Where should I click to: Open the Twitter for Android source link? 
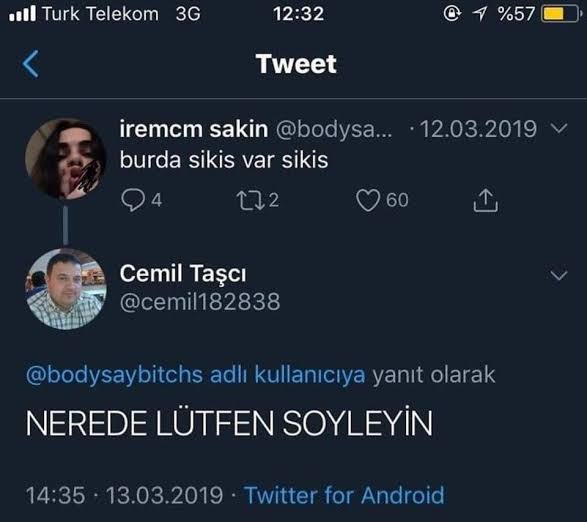pyautogui.click(x=344, y=495)
